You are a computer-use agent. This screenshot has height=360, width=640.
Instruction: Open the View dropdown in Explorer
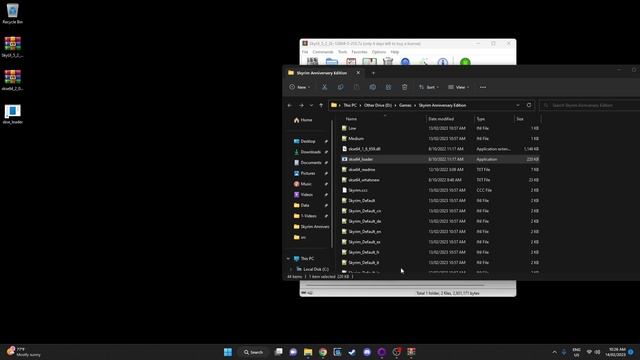[458, 87]
